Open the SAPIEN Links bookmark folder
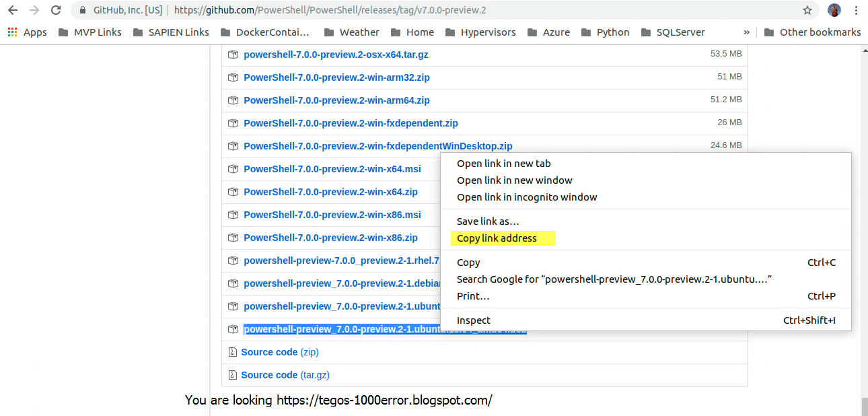The height and width of the screenshot is (416, 868). pos(171,32)
